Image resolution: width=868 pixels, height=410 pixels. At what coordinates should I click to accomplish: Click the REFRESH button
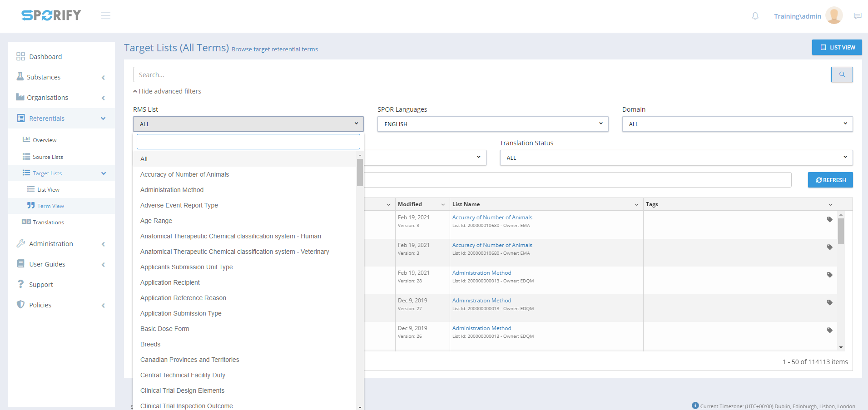pos(830,180)
